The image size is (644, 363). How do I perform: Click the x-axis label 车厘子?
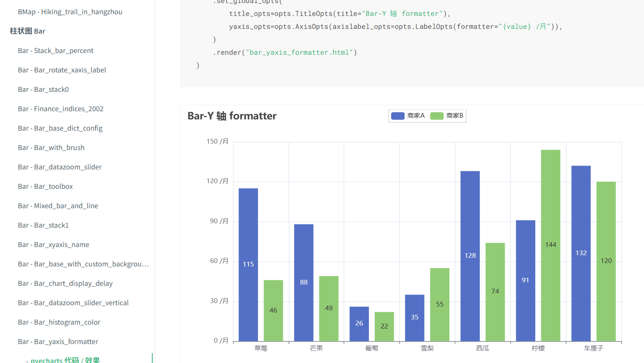pyautogui.click(x=594, y=348)
